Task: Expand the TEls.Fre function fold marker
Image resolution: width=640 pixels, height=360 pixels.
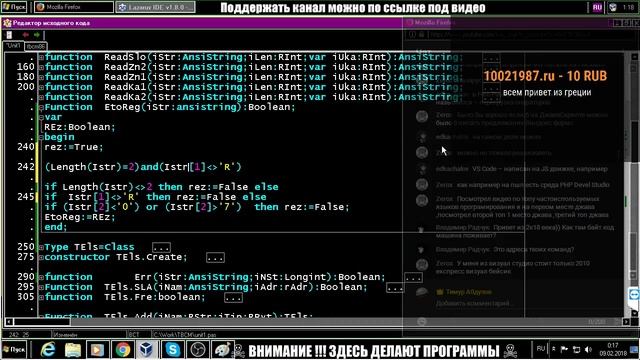Action: pyautogui.click(x=41, y=297)
